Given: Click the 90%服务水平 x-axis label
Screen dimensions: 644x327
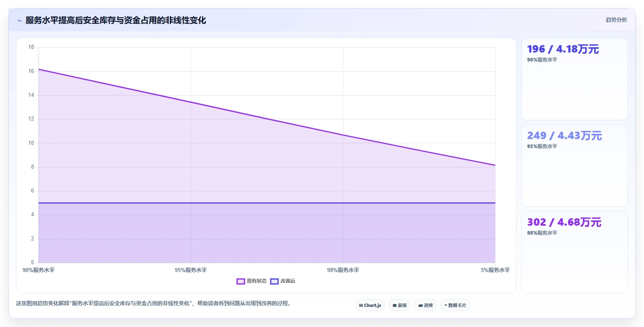Looking at the screenshot, I should [39, 270].
